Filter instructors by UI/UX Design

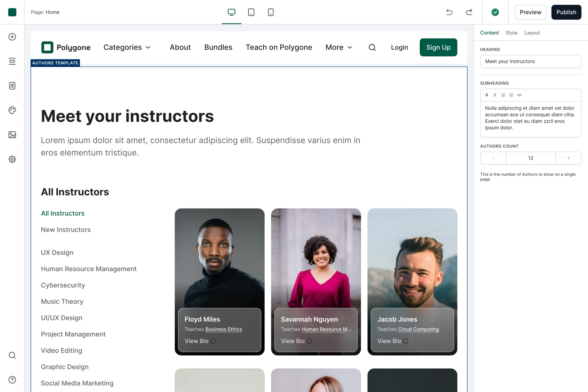click(x=61, y=318)
